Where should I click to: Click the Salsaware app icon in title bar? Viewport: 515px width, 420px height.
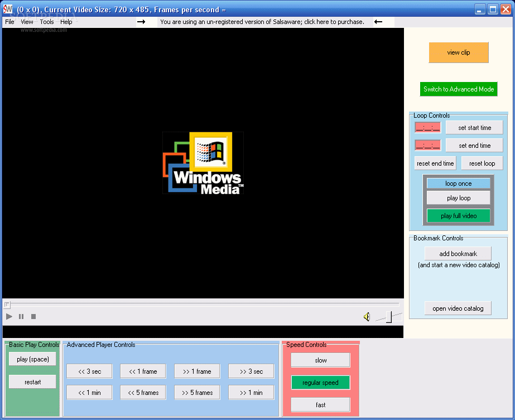[8, 9]
